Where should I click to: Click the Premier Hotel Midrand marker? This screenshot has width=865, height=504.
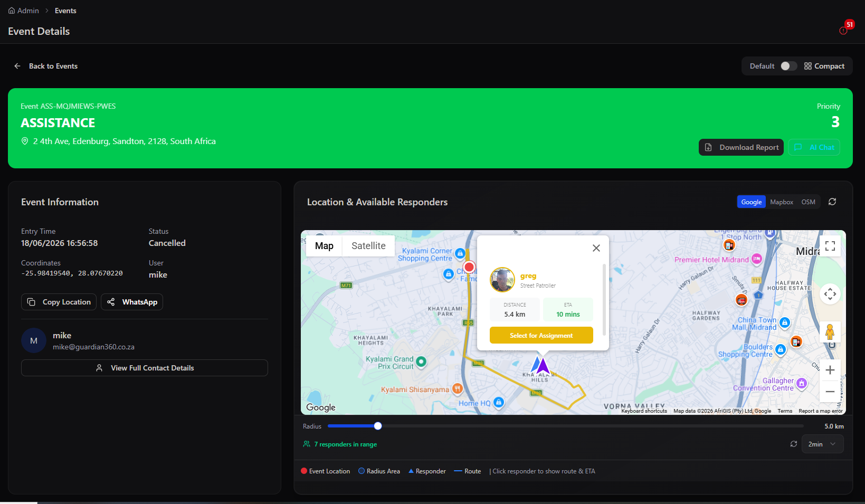tap(757, 259)
